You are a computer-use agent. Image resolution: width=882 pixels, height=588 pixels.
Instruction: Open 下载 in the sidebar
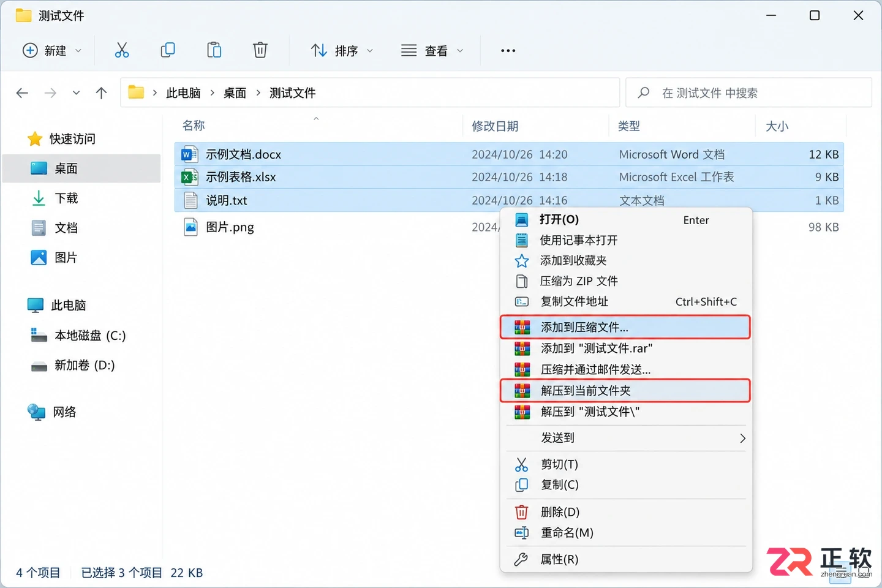click(66, 198)
